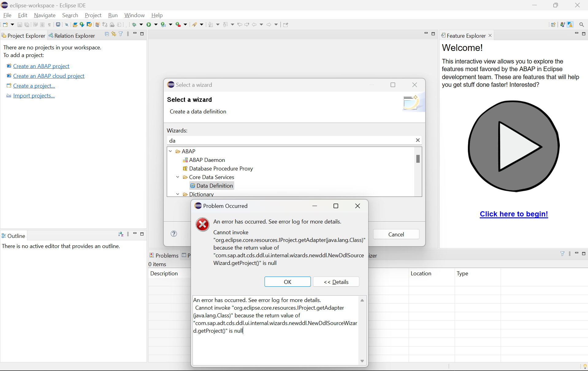Click Collapse All in Project Explorer
Screen dimensions: 588x371
[107, 34]
